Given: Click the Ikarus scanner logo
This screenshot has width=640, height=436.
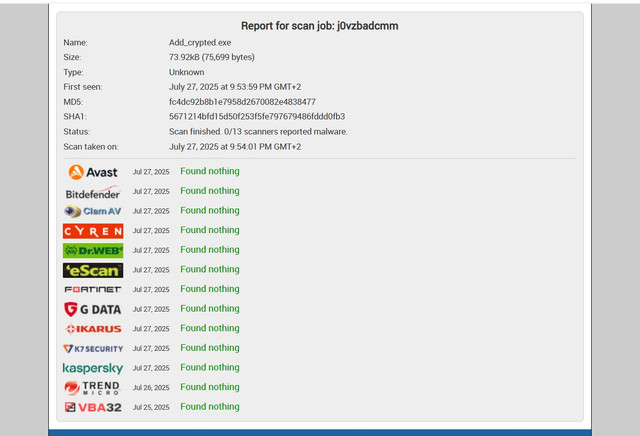Looking at the screenshot, I should tap(93, 329).
